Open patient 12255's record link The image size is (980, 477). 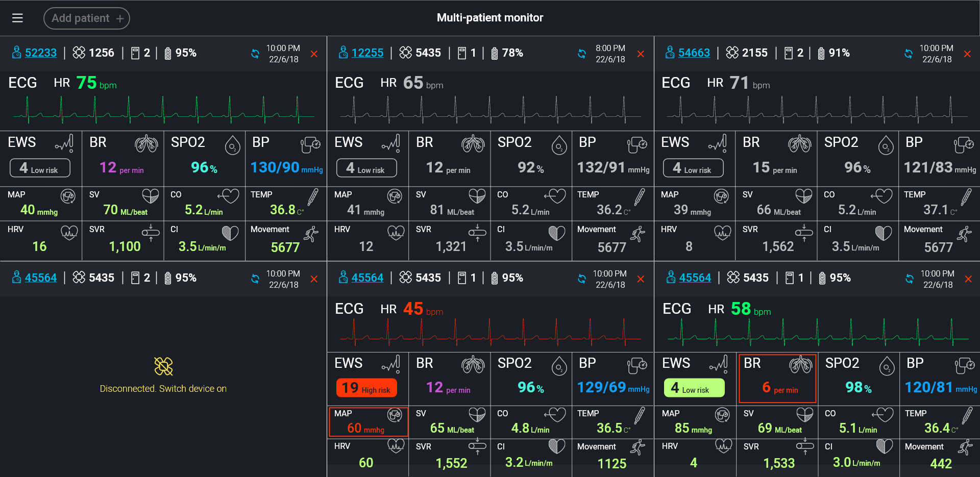(x=369, y=53)
